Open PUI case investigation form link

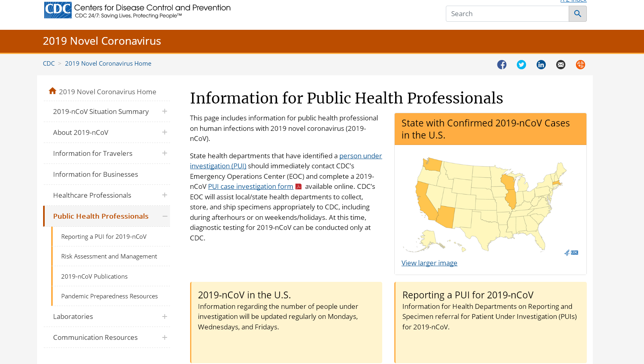[x=251, y=186]
